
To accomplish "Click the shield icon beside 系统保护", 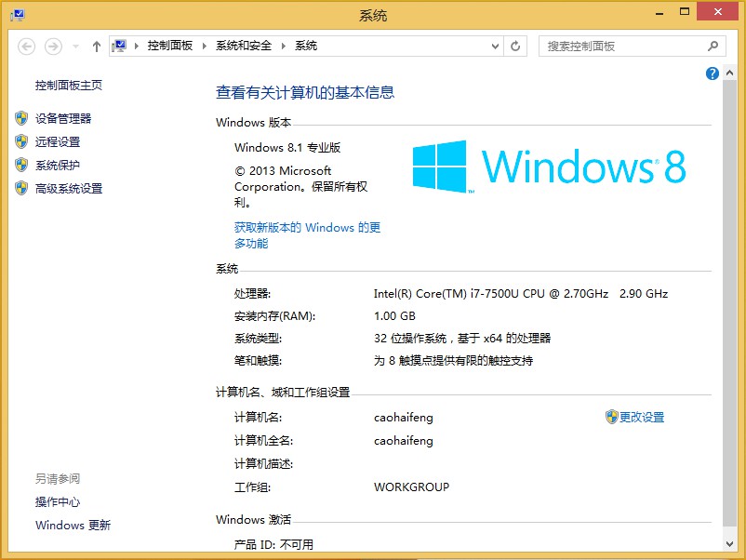I will pos(21,165).
